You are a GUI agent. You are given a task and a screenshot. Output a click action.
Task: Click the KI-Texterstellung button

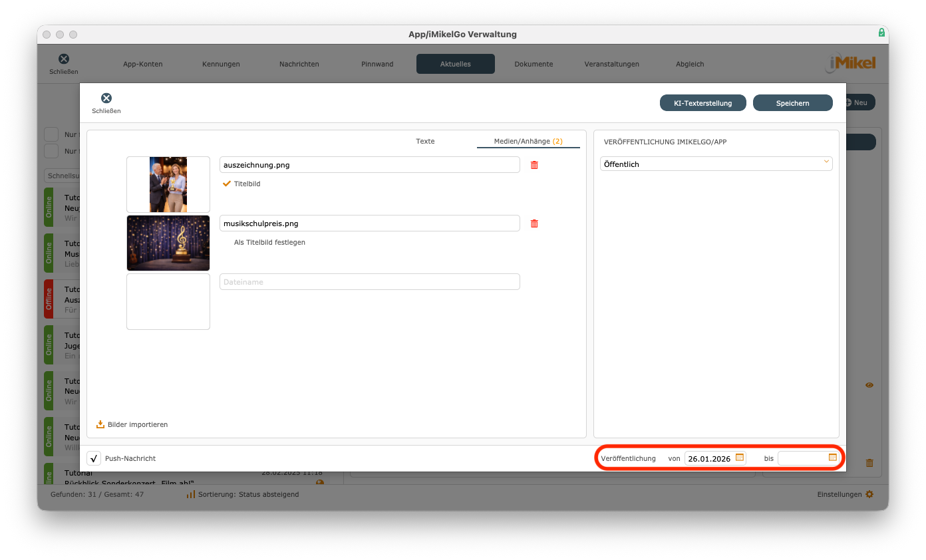pyautogui.click(x=702, y=103)
